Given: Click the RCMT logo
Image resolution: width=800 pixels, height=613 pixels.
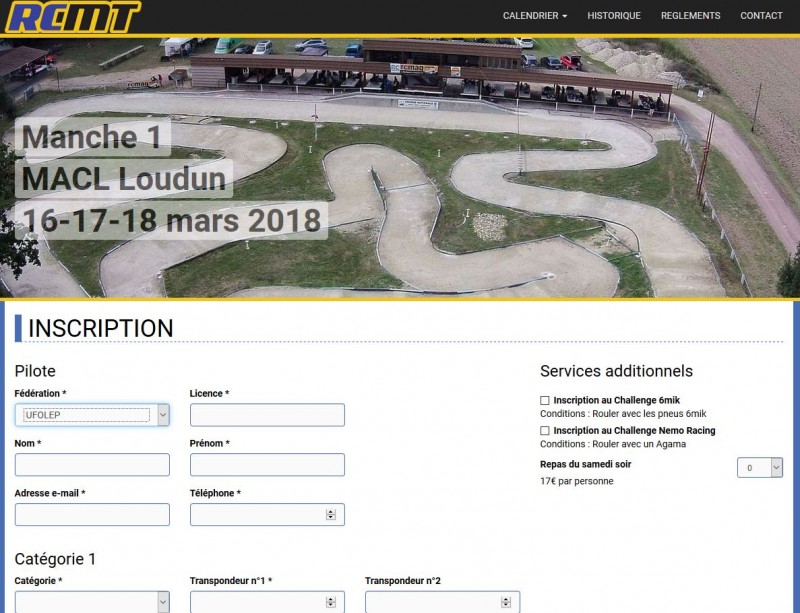Looking at the screenshot, I should pyautogui.click(x=73, y=17).
